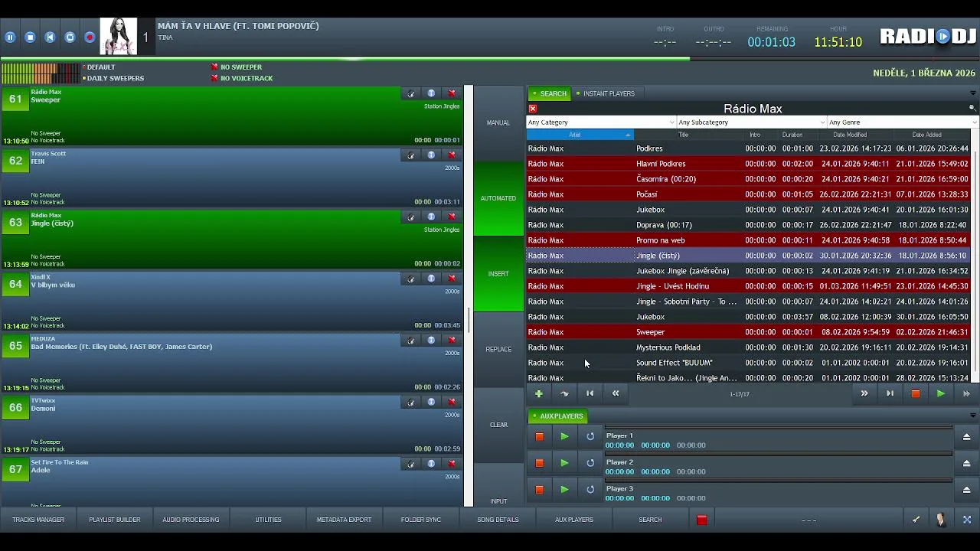Open the album art of MÁM ŤA V HLAVE
Image resolution: width=980 pixels, height=551 pixels.
119,36
